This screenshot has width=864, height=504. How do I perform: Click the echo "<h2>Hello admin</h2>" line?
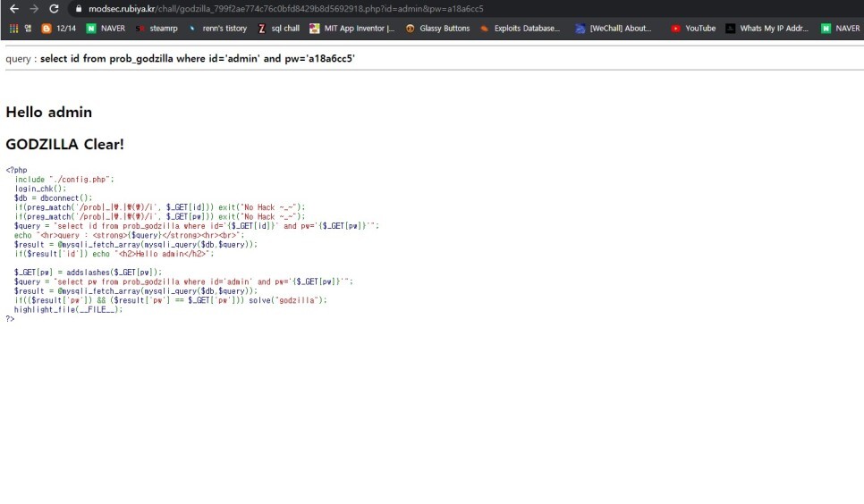114,254
